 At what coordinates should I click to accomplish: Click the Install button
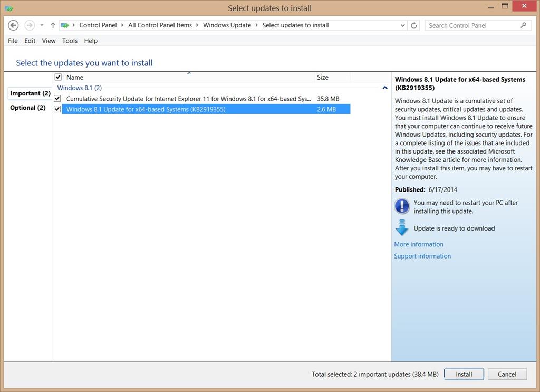(x=464, y=374)
